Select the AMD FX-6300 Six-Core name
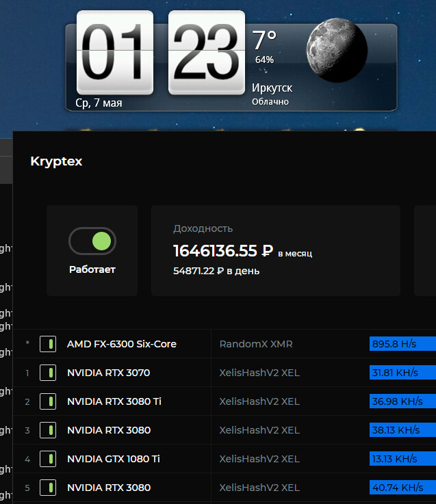 pyautogui.click(x=122, y=344)
